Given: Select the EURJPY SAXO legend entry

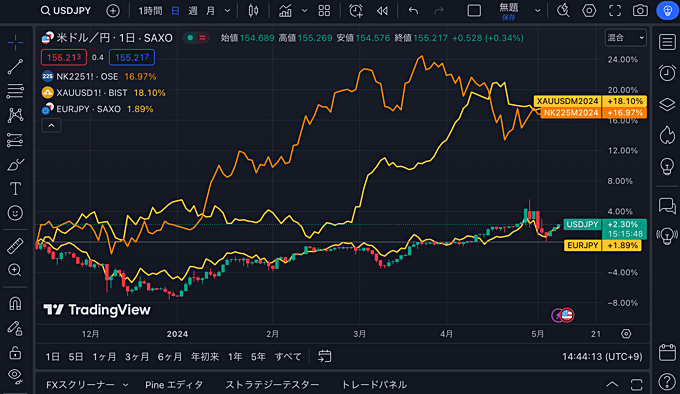Looking at the screenshot, I should tap(98, 109).
